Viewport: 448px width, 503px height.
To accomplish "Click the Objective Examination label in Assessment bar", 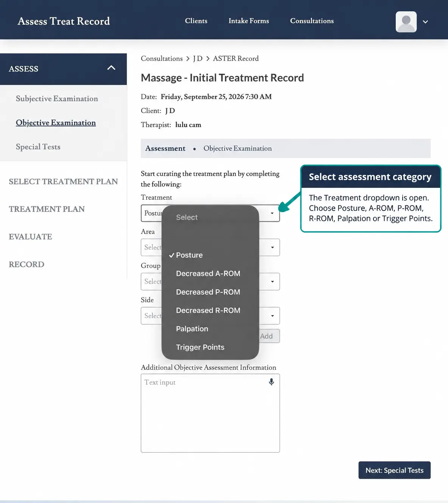I will 238,148.
